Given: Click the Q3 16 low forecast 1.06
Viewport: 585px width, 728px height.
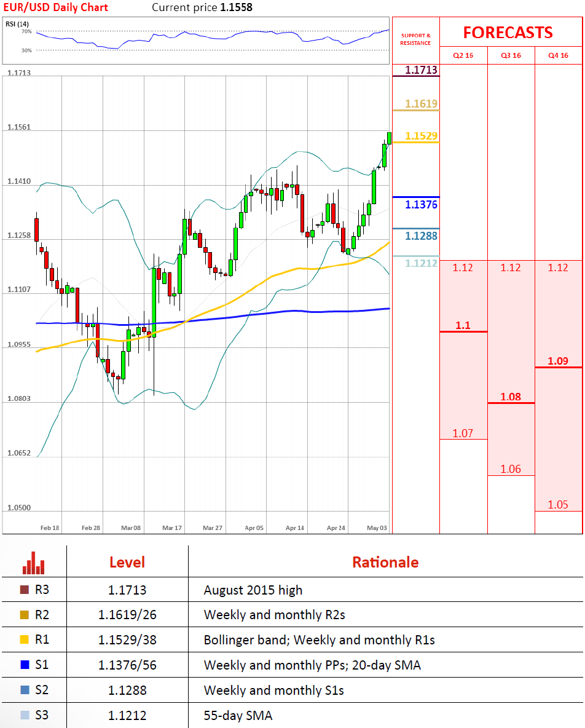Looking at the screenshot, I should click(x=511, y=469).
